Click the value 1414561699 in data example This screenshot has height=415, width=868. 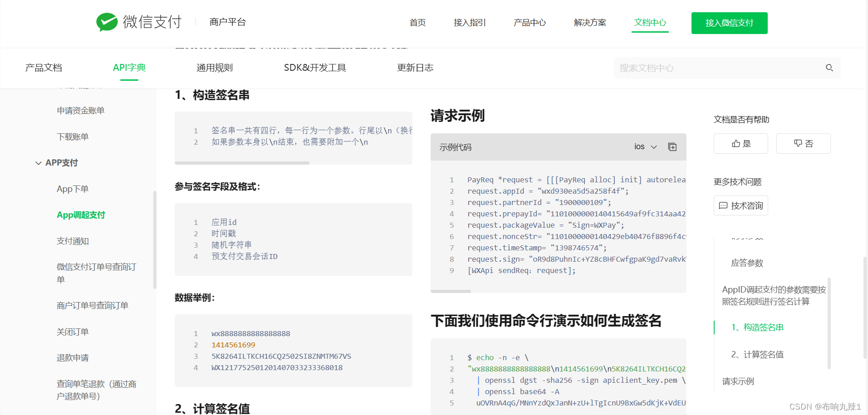[233, 345]
